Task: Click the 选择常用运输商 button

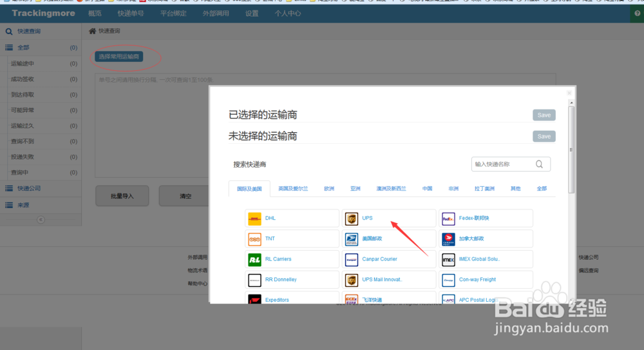Action: (x=118, y=57)
